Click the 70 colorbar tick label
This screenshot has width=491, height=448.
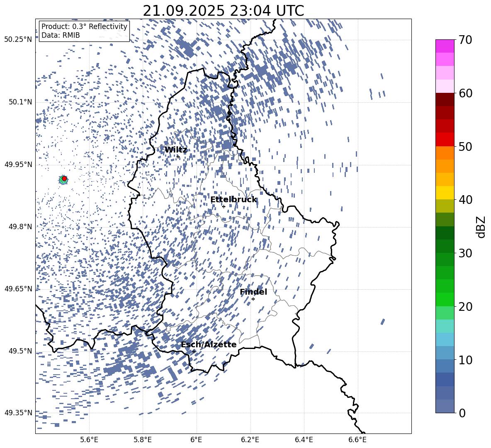pyautogui.click(x=465, y=40)
